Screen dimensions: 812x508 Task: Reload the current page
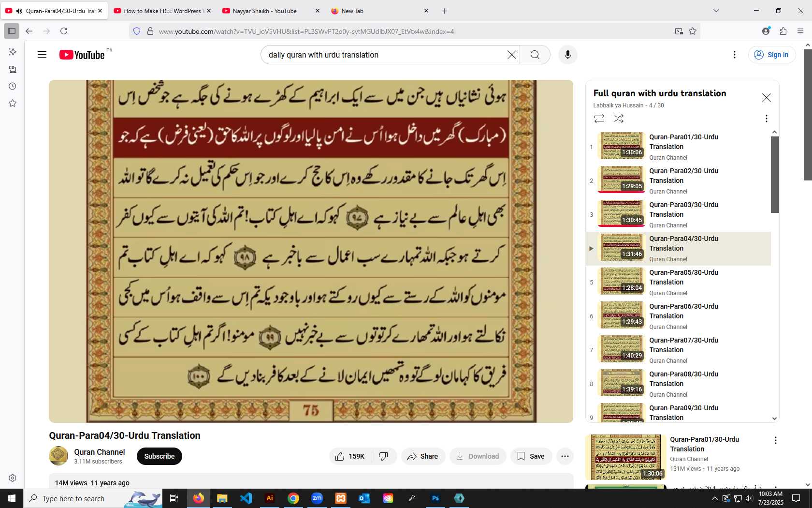pos(64,31)
